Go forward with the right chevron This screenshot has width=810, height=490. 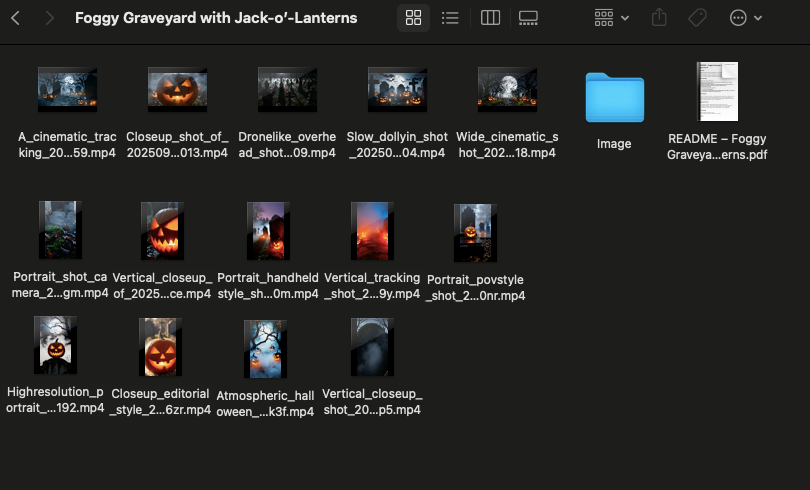pos(50,18)
